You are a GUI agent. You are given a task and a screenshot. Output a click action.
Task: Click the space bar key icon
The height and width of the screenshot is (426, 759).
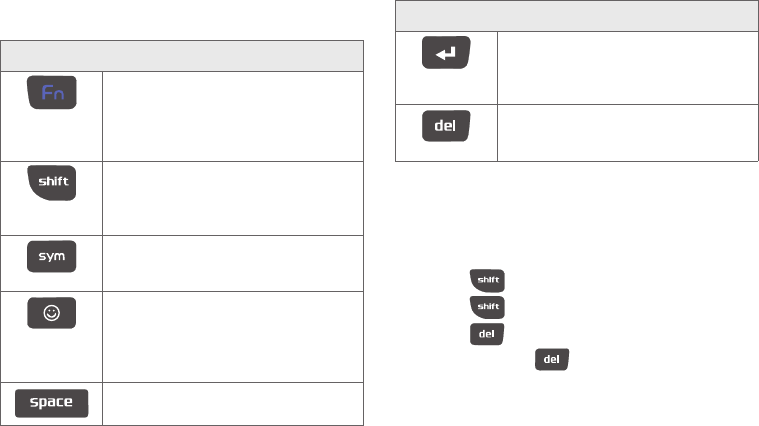tap(51, 403)
